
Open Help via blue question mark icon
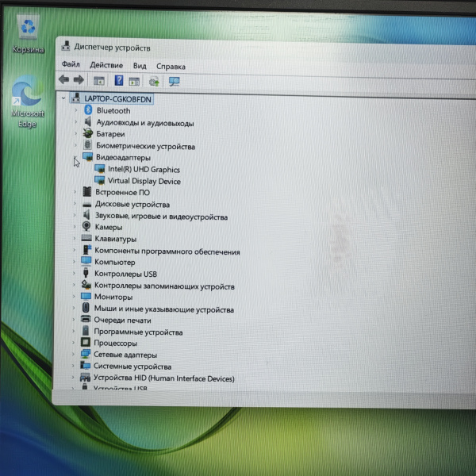click(x=119, y=80)
